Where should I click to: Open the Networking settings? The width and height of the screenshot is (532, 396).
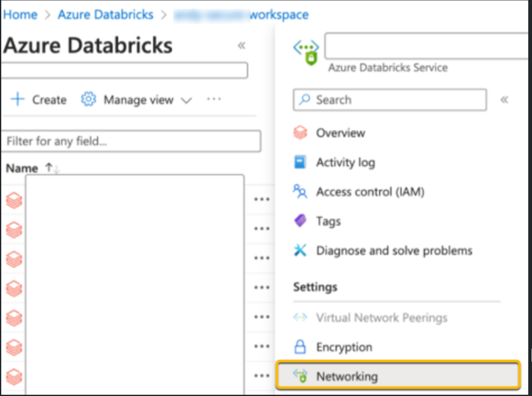click(398, 376)
